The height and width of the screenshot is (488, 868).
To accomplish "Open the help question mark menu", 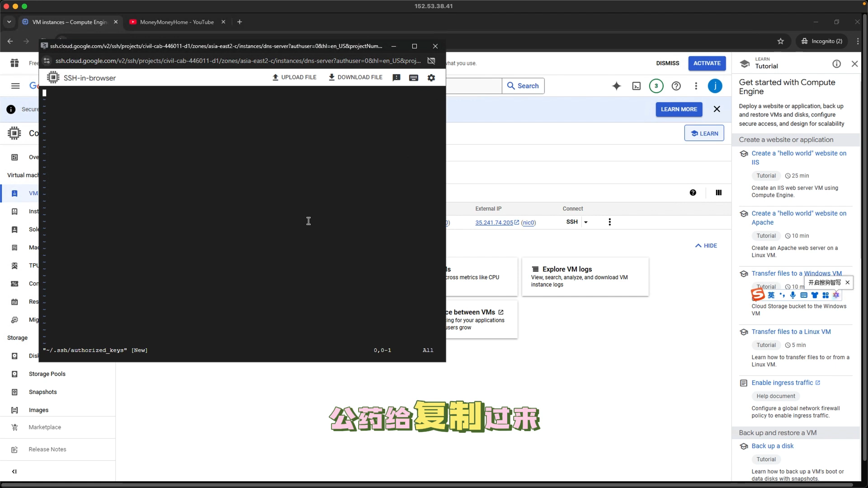I will coord(676,86).
